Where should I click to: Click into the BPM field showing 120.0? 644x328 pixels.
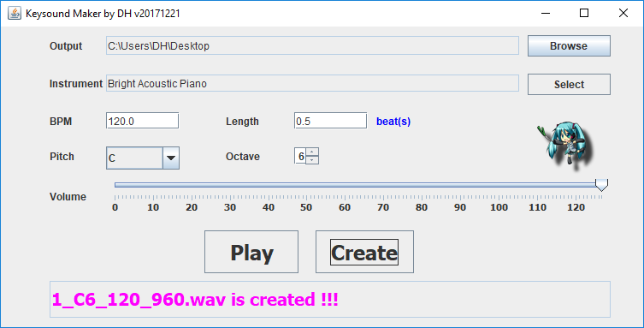pyautogui.click(x=142, y=121)
